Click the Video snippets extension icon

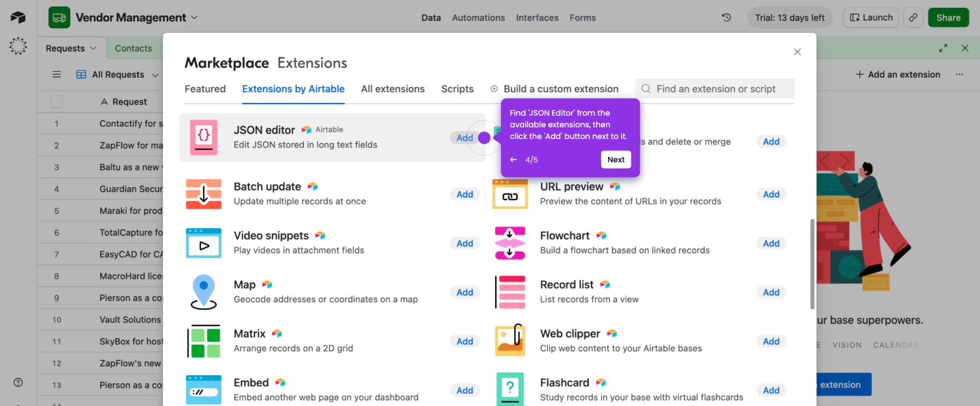(x=204, y=243)
